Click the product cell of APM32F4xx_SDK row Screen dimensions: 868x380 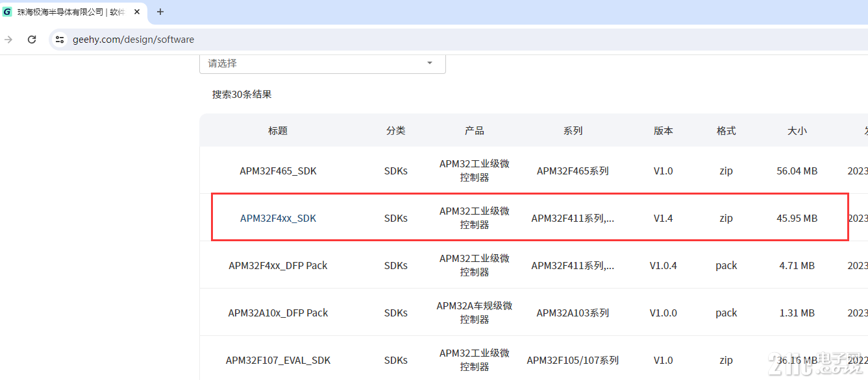(x=475, y=219)
